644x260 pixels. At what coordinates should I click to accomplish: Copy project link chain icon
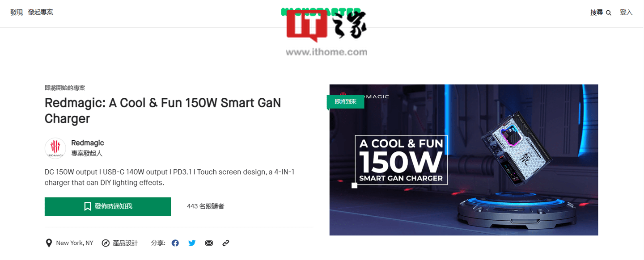click(226, 243)
